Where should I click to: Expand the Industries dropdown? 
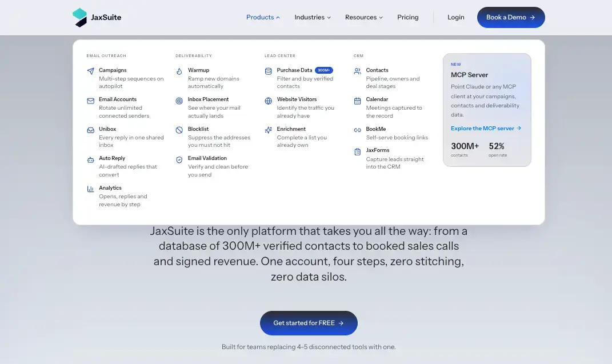(x=313, y=17)
